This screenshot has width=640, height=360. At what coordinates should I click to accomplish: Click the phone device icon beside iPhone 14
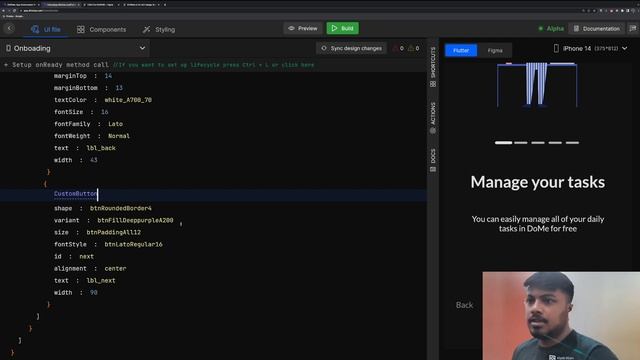point(556,48)
